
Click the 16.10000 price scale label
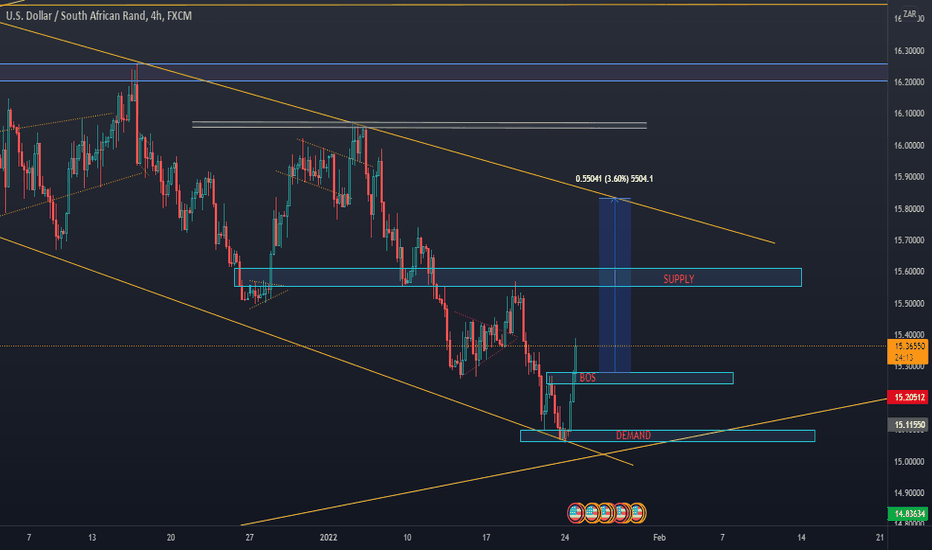[x=909, y=114]
